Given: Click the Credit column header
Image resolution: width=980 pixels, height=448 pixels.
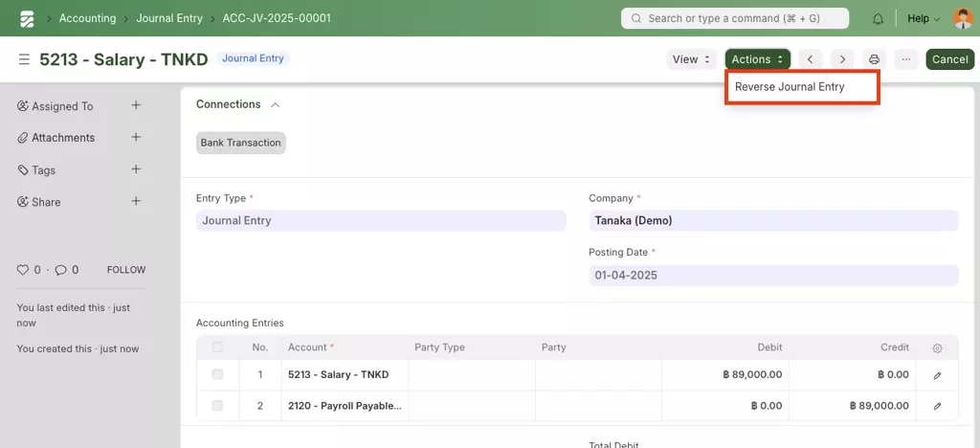Looking at the screenshot, I should (x=895, y=347).
